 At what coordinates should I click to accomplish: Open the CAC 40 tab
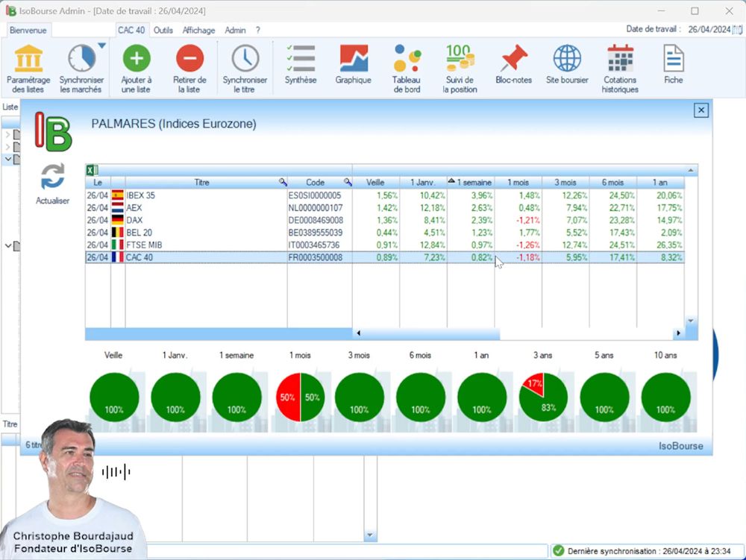[x=131, y=30]
